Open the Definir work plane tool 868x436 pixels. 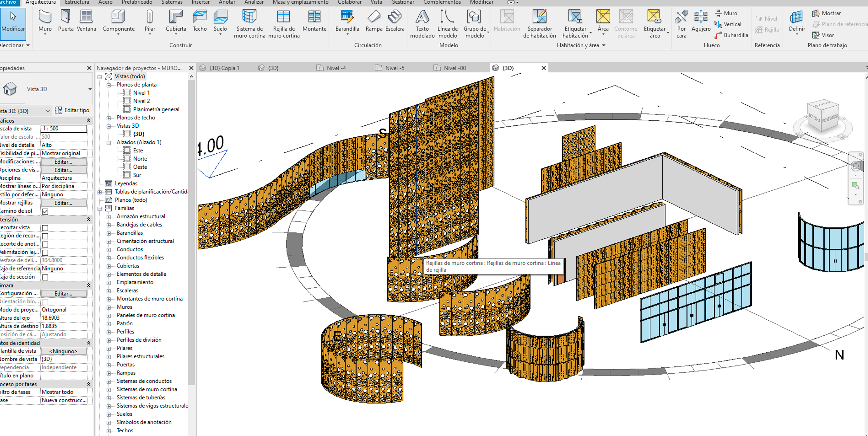click(x=797, y=23)
